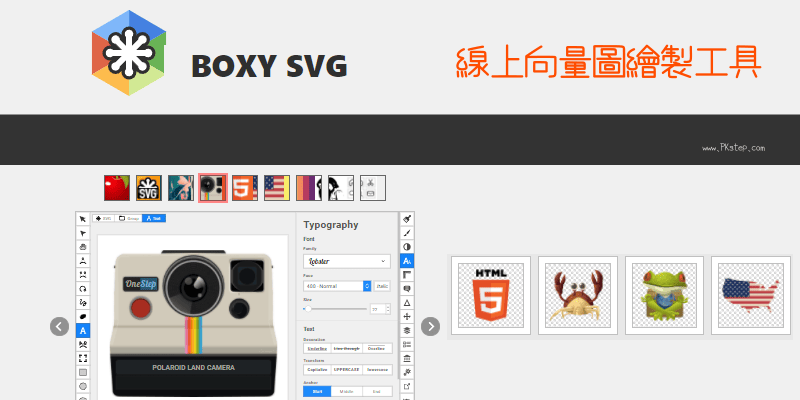Open the teal flower thumbnail
Viewport: 800px width, 400px height.
[x=181, y=188]
